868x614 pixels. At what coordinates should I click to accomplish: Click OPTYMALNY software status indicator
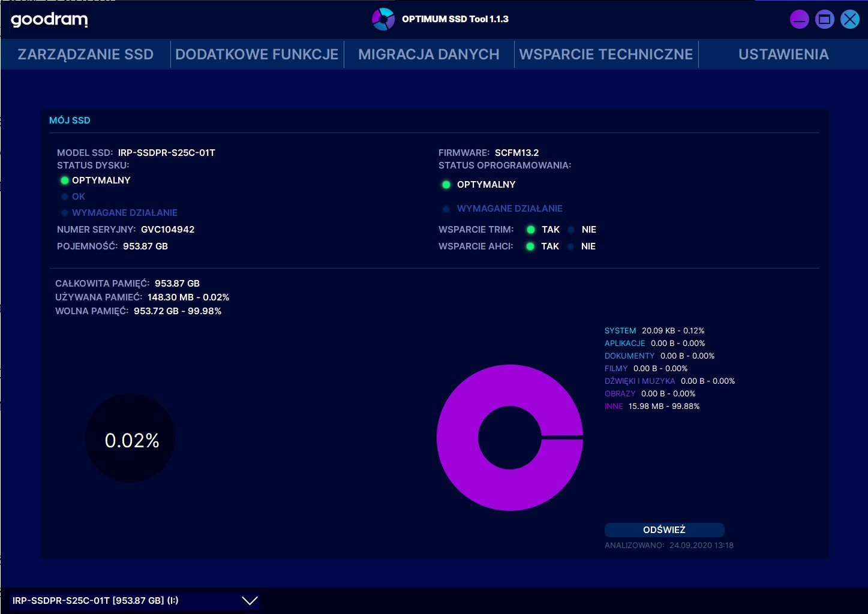pos(446,185)
